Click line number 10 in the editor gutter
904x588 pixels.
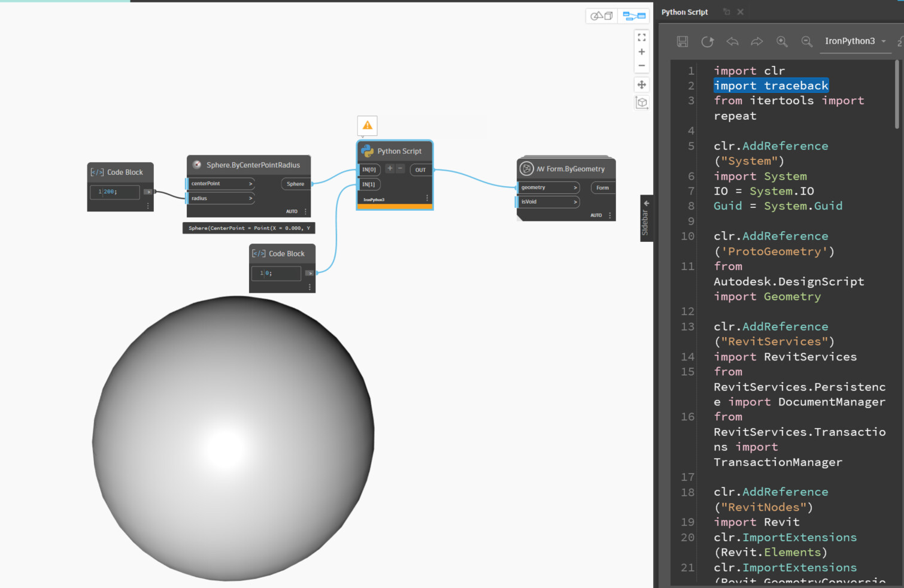(687, 236)
